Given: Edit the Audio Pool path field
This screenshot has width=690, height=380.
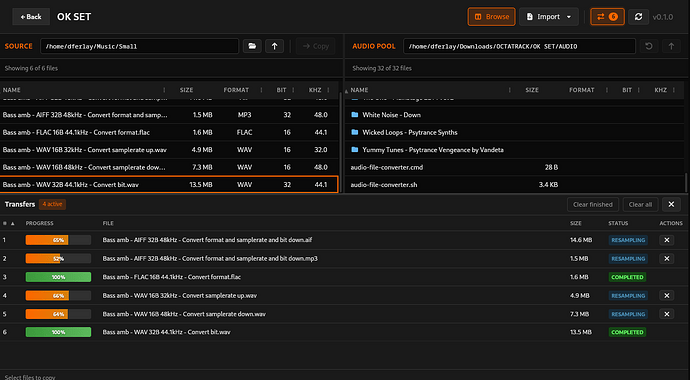Looking at the screenshot, I should (519, 46).
